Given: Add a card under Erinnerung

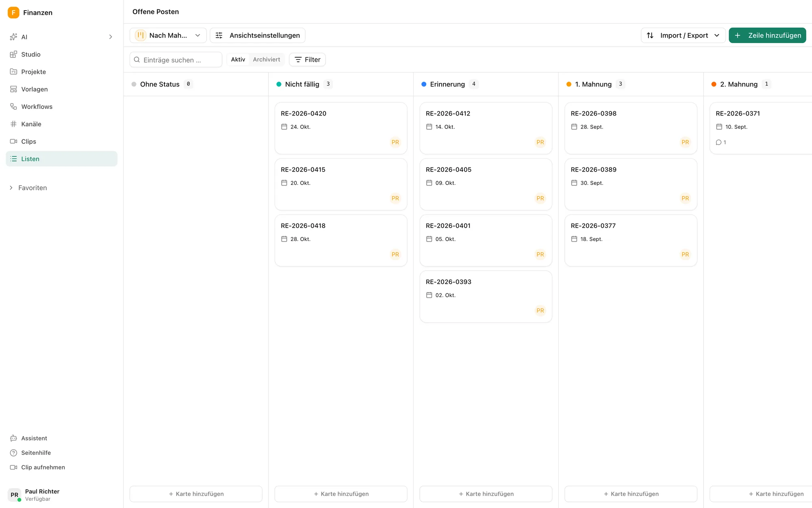Looking at the screenshot, I should click(486, 494).
